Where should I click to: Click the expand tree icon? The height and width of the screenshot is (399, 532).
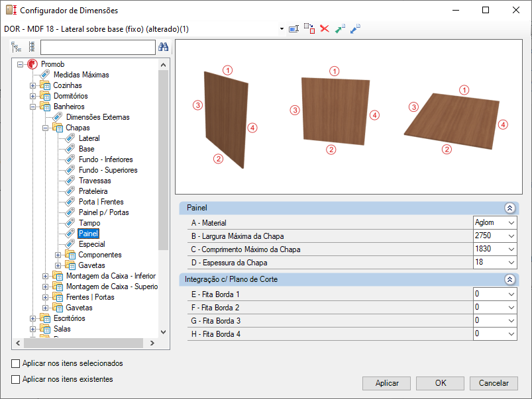tap(16, 47)
